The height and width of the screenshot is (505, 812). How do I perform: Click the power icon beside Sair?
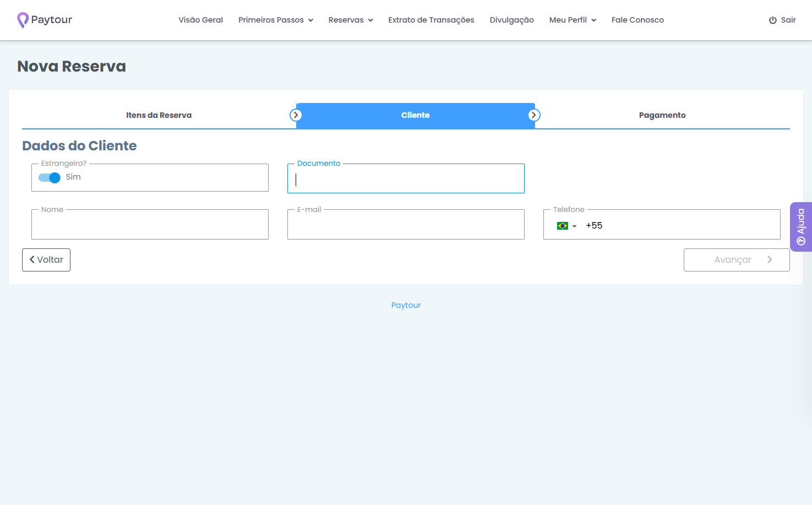pos(773,20)
